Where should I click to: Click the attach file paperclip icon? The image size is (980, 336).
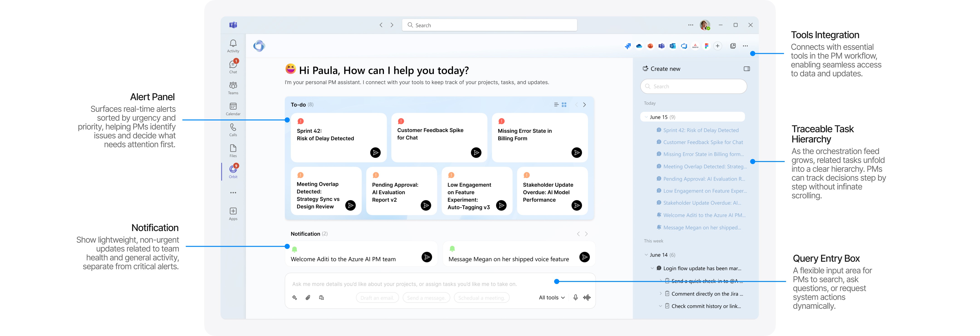point(308,298)
